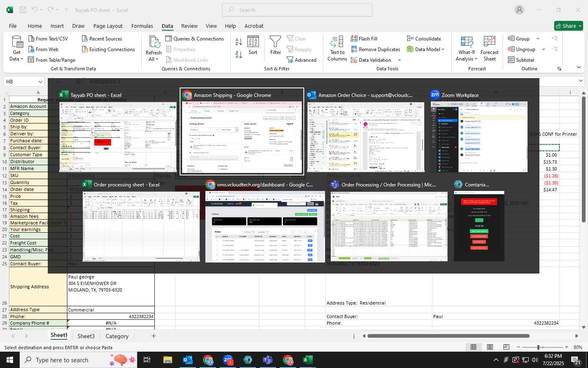
Task: Open the Acrobat tab
Action: click(x=254, y=26)
